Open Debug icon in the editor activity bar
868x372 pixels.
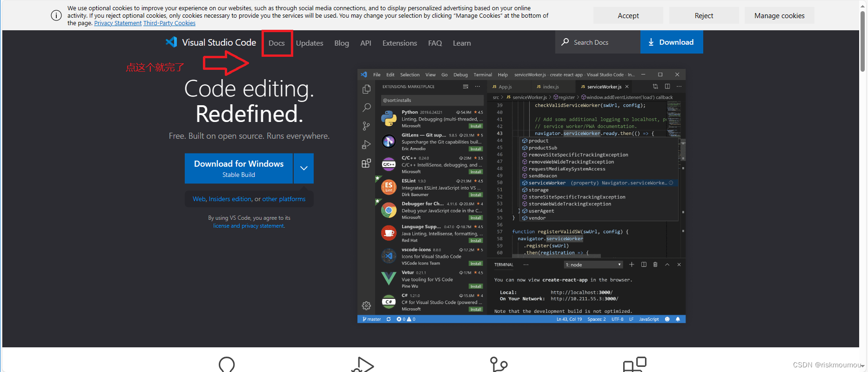pos(367,145)
